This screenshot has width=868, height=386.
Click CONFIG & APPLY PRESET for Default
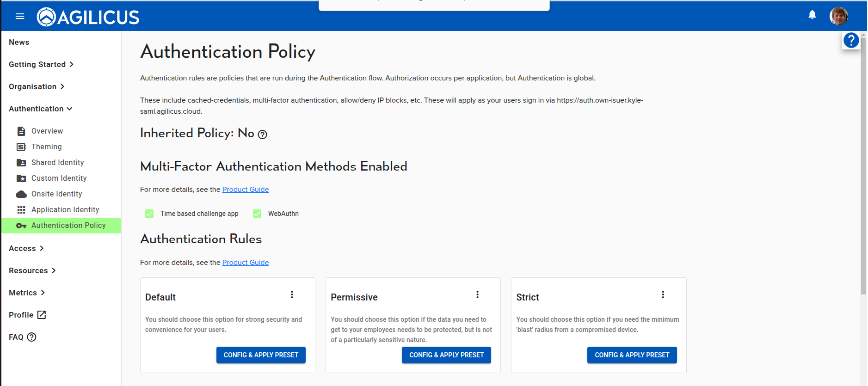click(x=260, y=355)
